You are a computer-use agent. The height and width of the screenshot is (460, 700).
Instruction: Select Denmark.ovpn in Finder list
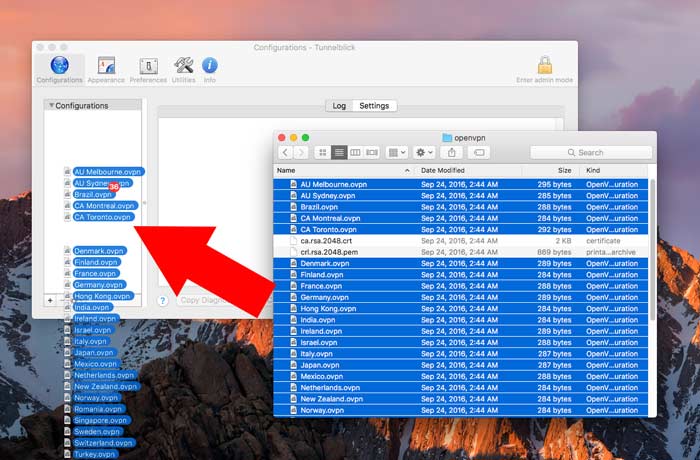pos(461,263)
